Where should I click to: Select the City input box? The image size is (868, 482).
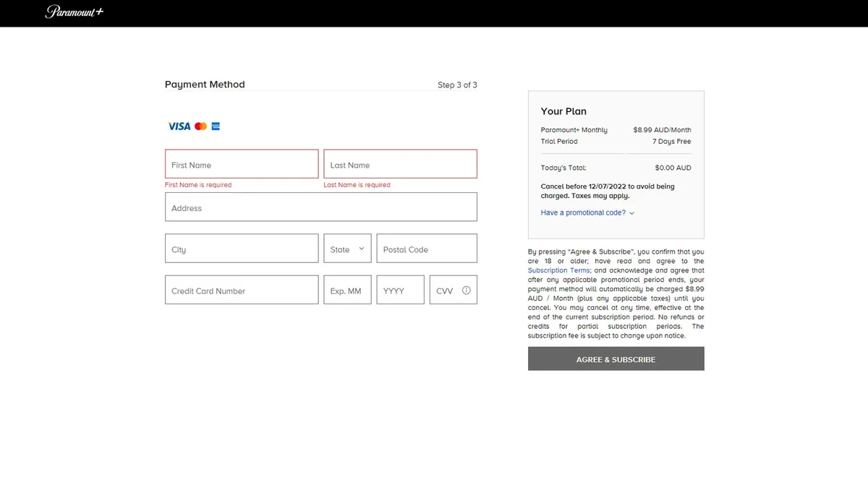pos(242,249)
